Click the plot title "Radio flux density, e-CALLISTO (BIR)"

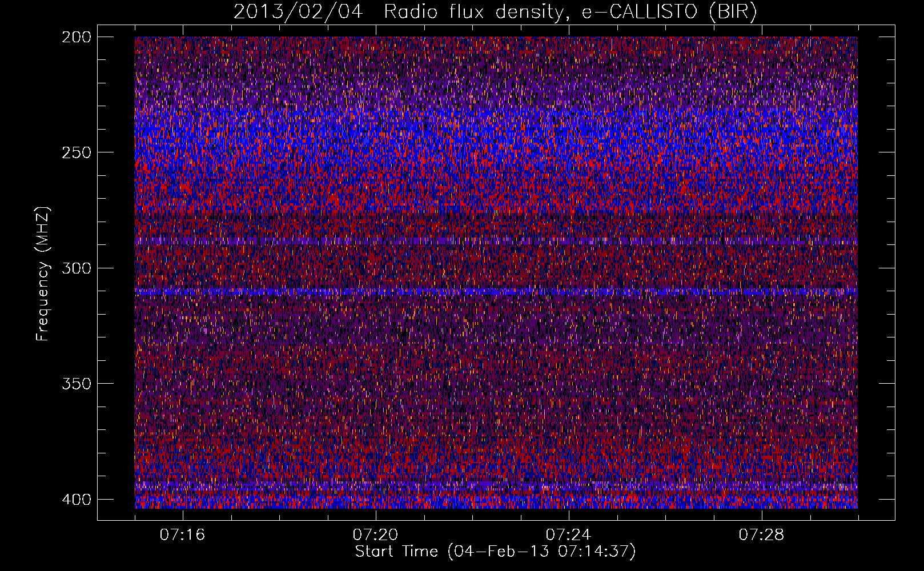click(571, 12)
